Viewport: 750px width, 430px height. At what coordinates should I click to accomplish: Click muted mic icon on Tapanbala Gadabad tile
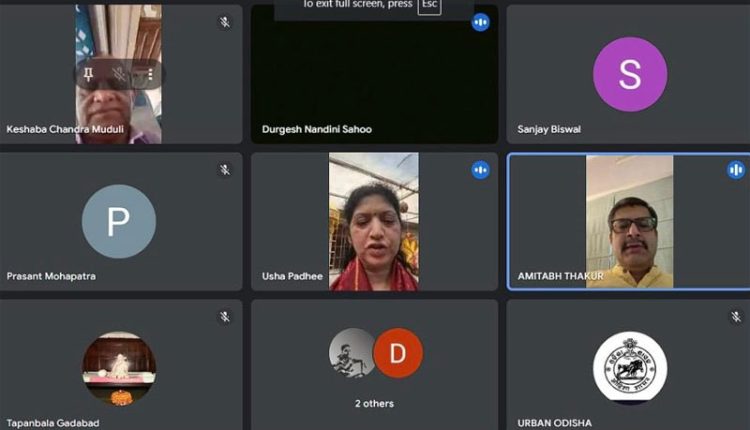click(225, 317)
